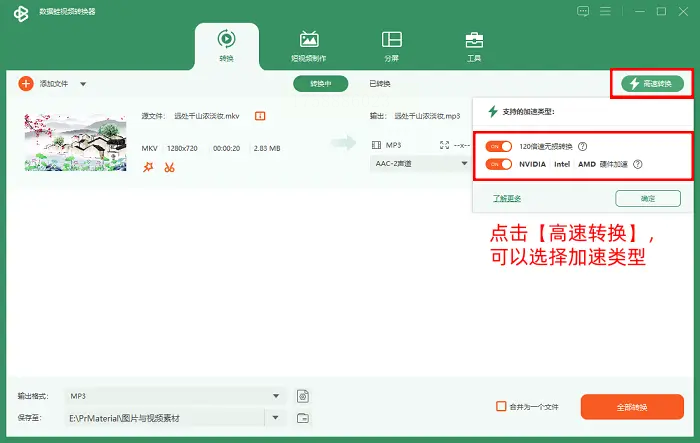This screenshot has height=443, width=700.
Task: Switch to the Toolbox tab
Action: pyautogui.click(x=474, y=46)
